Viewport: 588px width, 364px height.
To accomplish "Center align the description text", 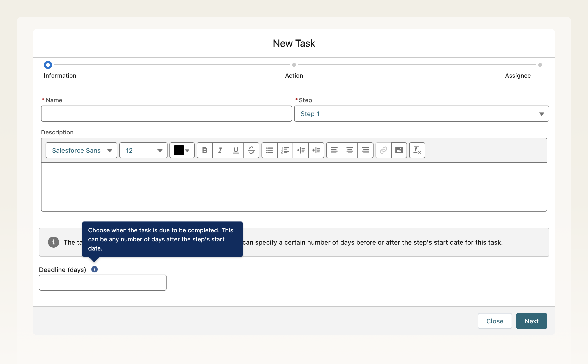I will pos(350,150).
